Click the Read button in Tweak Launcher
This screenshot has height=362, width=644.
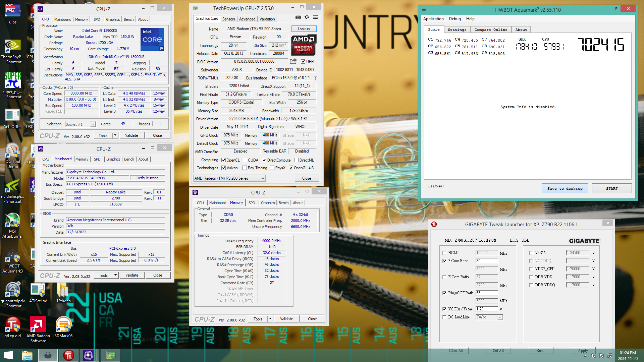click(x=540, y=351)
